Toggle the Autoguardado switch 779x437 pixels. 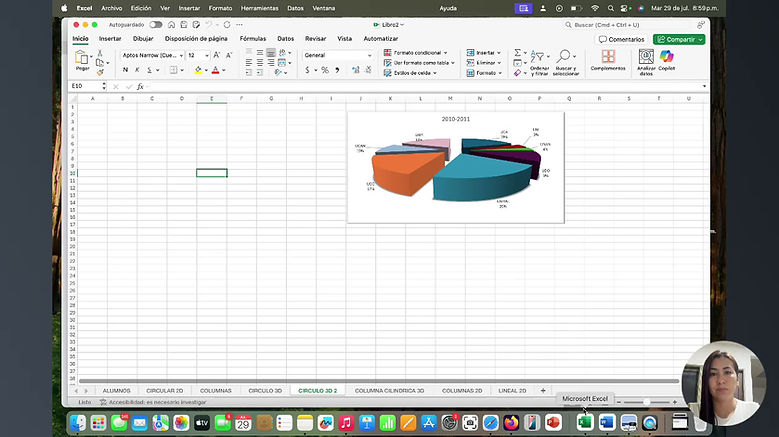coord(156,24)
